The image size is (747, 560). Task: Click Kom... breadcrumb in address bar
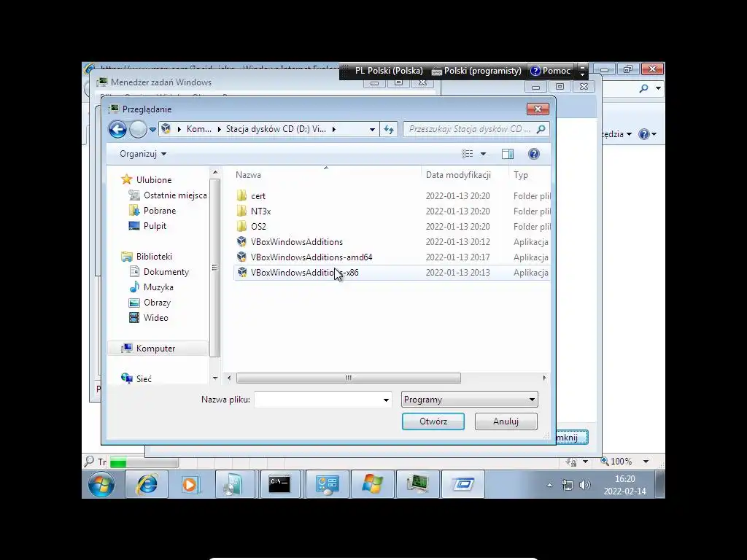pyautogui.click(x=198, y=129)
